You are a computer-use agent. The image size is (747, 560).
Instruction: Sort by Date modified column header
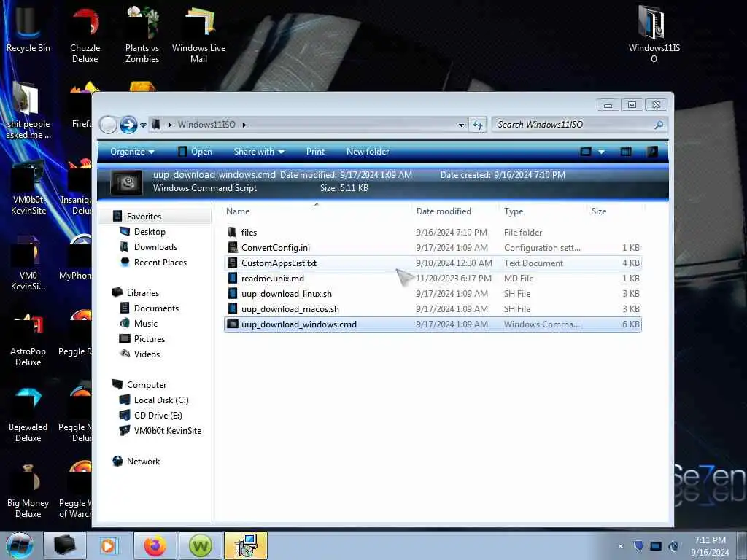[454, 211]
